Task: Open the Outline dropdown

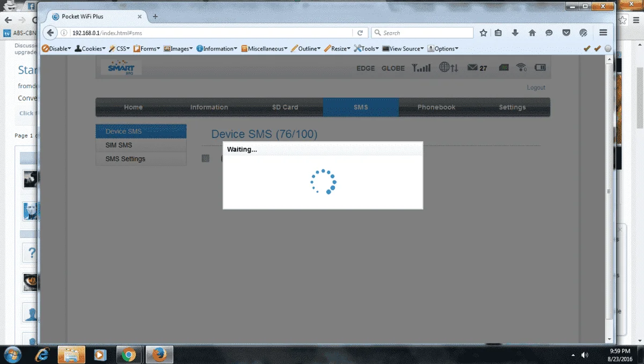Action: 306,48
